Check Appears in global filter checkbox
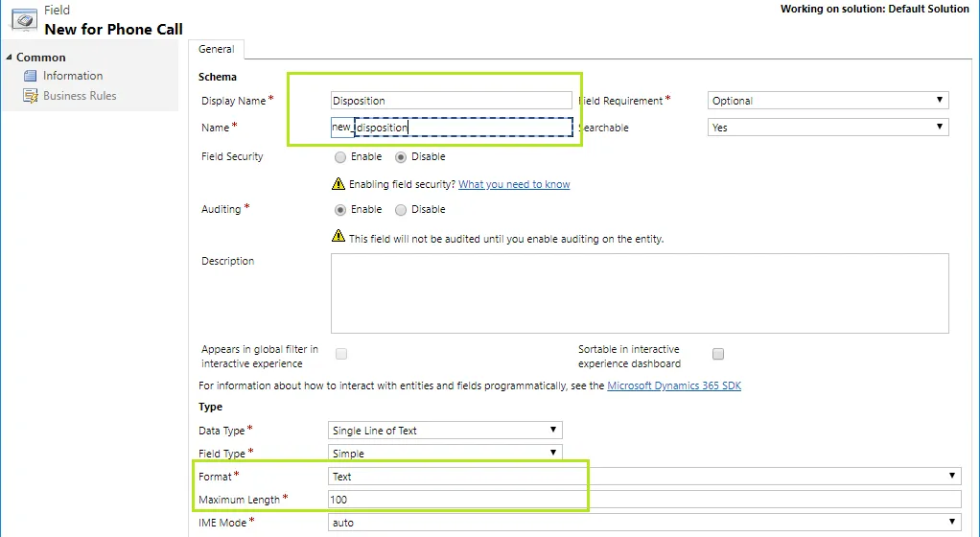 [341, 355]
